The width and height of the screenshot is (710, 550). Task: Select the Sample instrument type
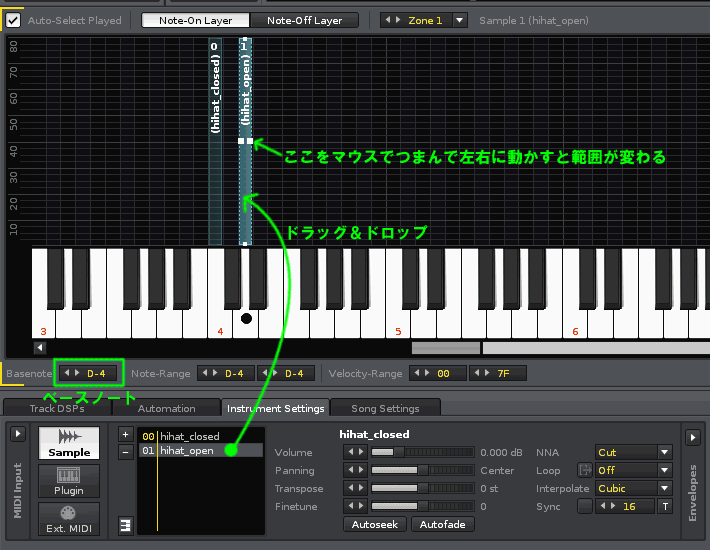69,443
